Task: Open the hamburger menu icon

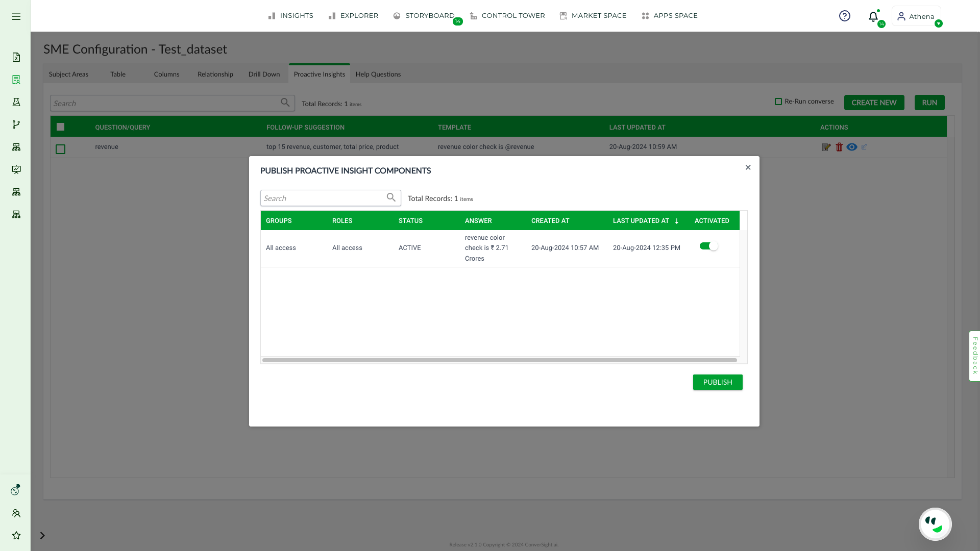Action: pos(16,16)
